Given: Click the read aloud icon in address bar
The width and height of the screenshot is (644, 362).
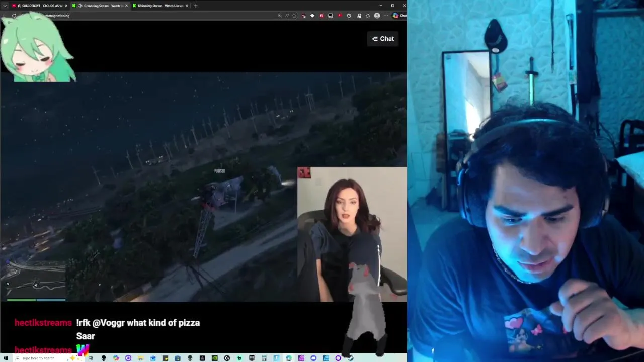Looking at the screenshot, I should tap(287, 16).
